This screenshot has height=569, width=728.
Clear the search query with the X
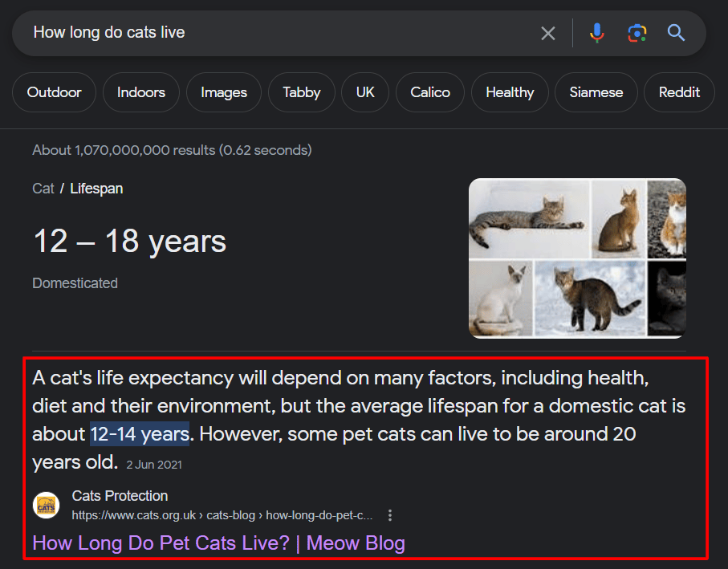(548, 33)
